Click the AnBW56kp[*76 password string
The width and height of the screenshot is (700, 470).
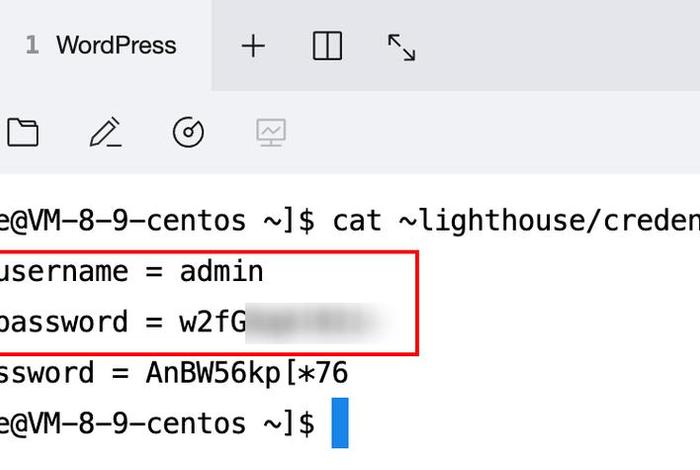pyautogui.click(x=247, y=373)
